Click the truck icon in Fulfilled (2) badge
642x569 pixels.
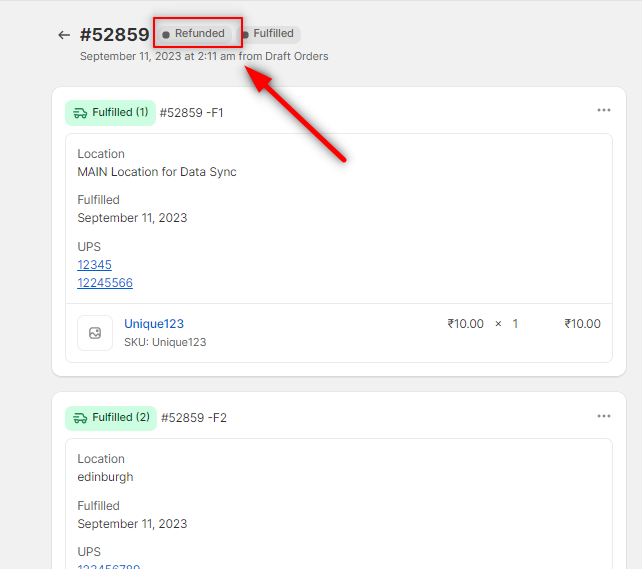coord(80,418)
